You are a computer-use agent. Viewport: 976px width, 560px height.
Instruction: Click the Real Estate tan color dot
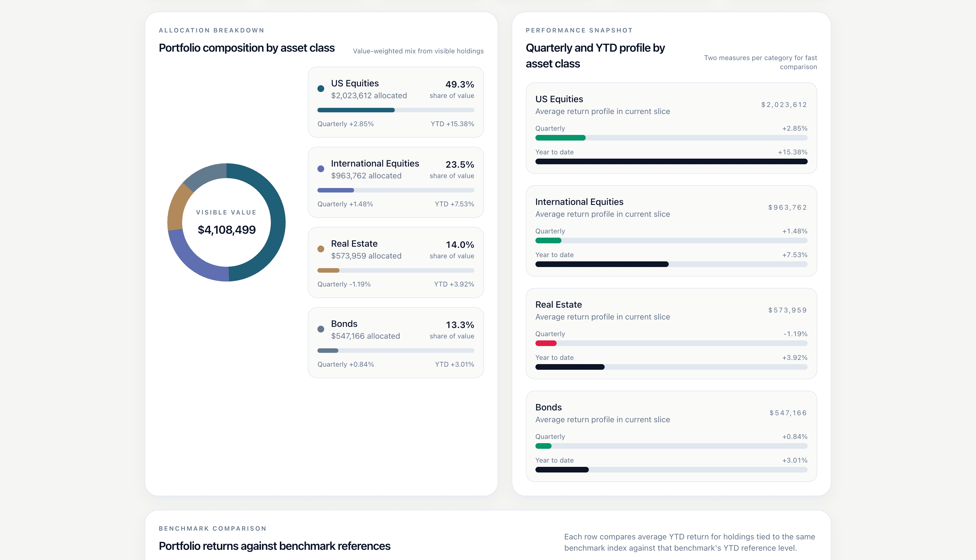pos(321,249)
